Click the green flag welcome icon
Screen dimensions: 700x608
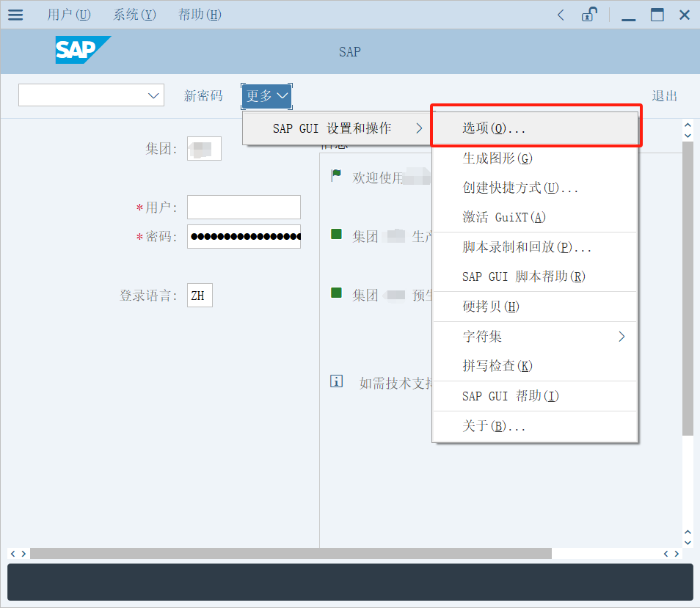pos(336,175)
